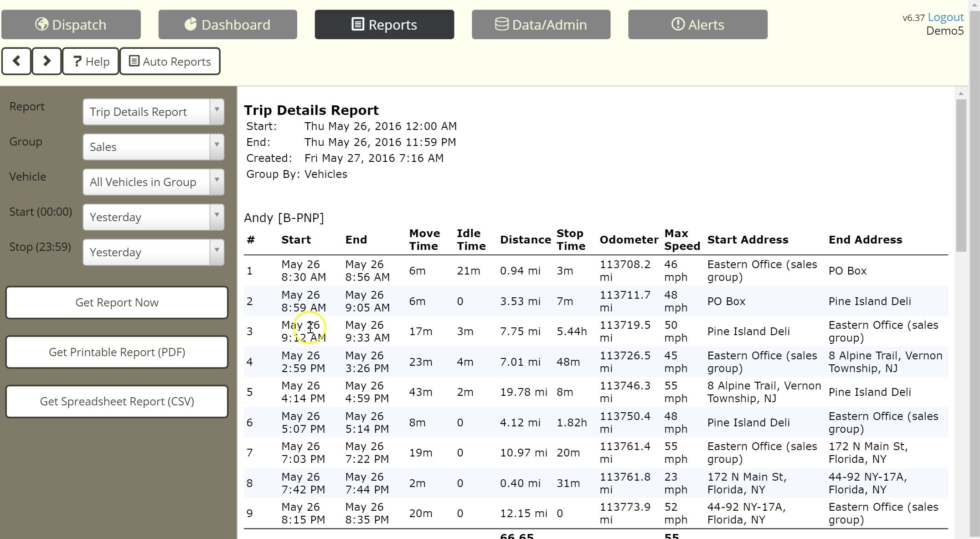Click the question mark Help icon
This screenshot has width=980, height=539.
77,61
